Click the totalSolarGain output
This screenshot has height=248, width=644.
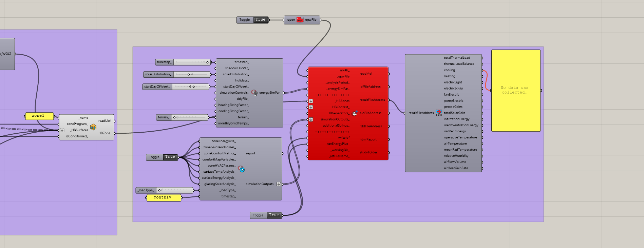pos(454,113)
